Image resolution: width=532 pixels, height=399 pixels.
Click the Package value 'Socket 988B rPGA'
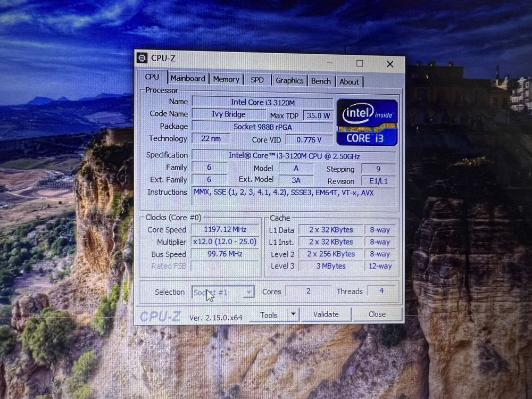click(x=263, y=127)
